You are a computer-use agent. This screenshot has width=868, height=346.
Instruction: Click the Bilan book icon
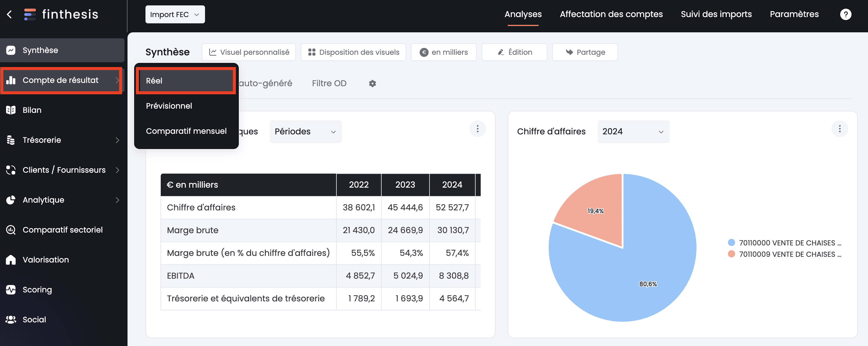click(11, 110)
